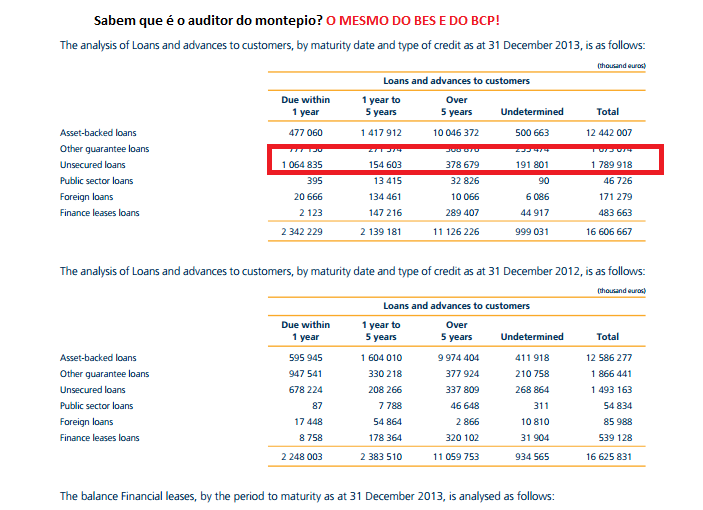This screenshot has width=703, height=510.
Task: Select the cell '54 834'
Action: click(618, 406)
